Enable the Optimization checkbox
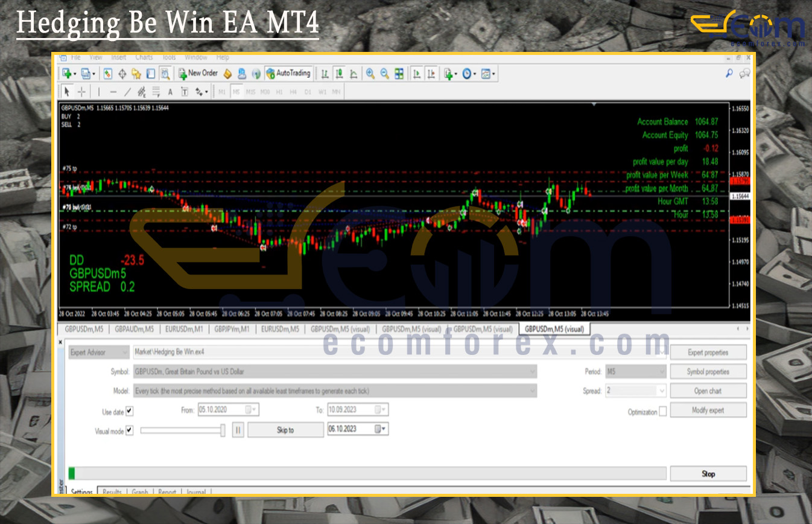The width and height of the screenshot is (812, 524). (663, 412)
